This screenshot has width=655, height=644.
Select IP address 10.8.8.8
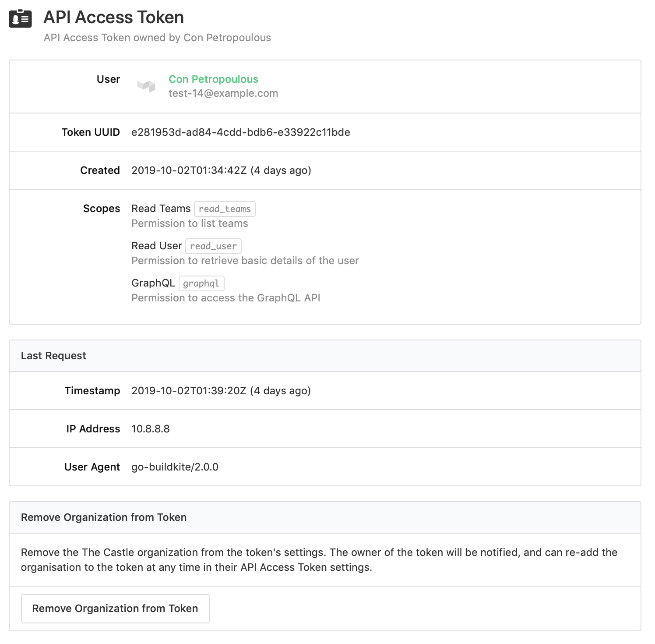coord(151,429)
